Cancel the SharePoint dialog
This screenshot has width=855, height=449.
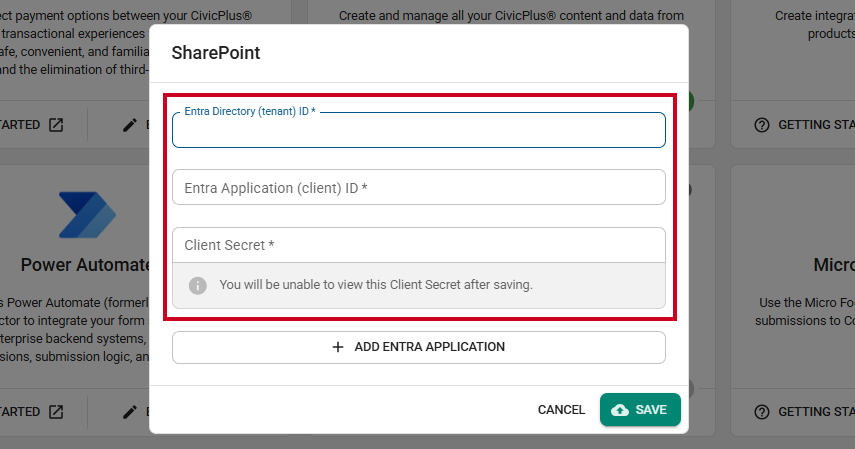pos(561,410)
